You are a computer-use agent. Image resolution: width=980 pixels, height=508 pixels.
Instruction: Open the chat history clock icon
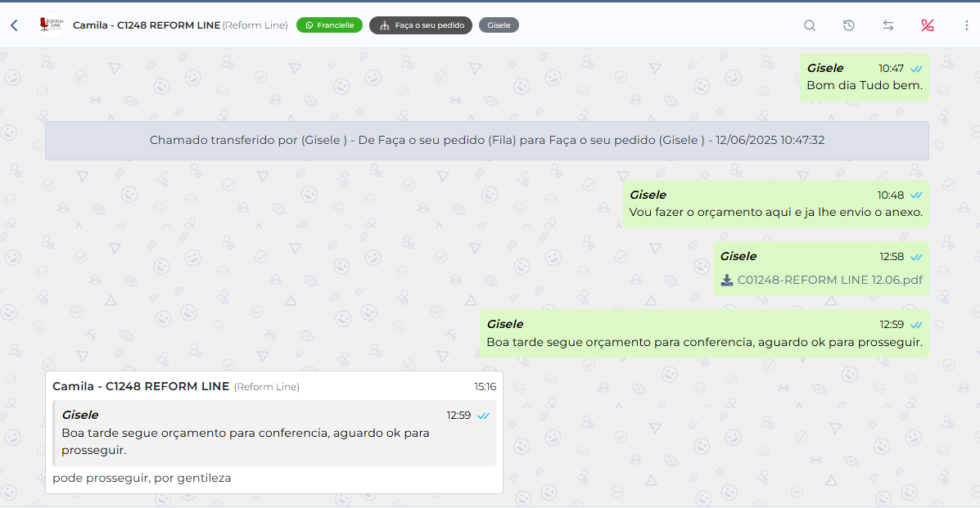849,25
